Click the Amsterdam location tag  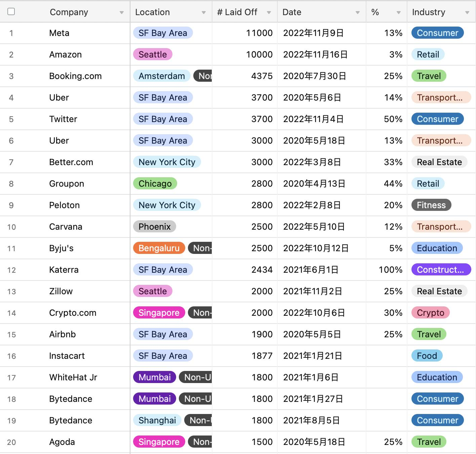click(162, 76)
